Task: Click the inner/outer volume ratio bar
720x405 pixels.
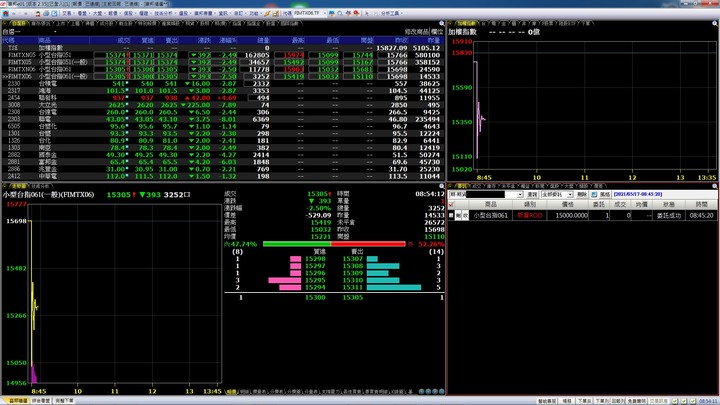Action: tap(334, 244)
